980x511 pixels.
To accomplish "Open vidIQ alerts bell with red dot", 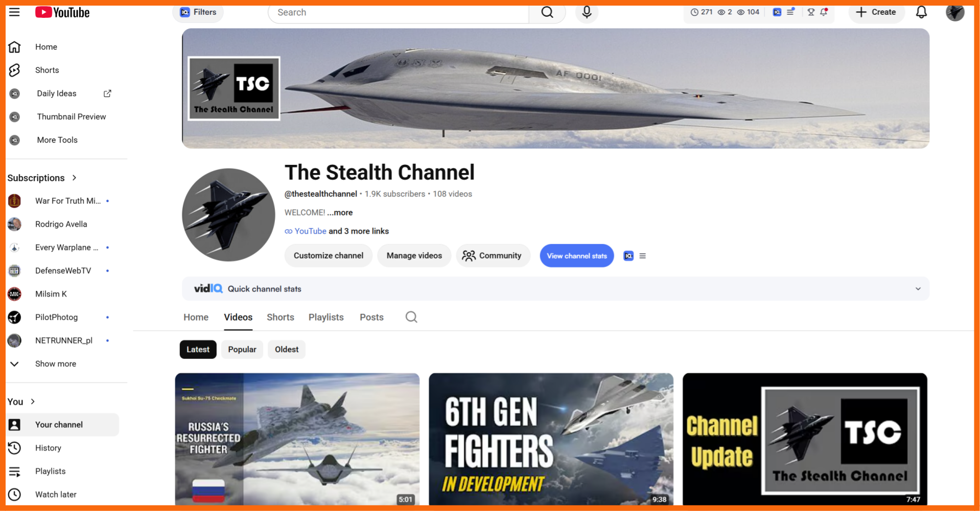I will (824, 12).
